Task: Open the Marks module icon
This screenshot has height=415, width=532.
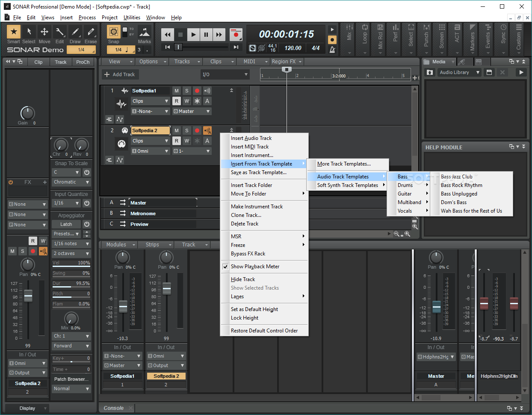Action: (145, 32)
